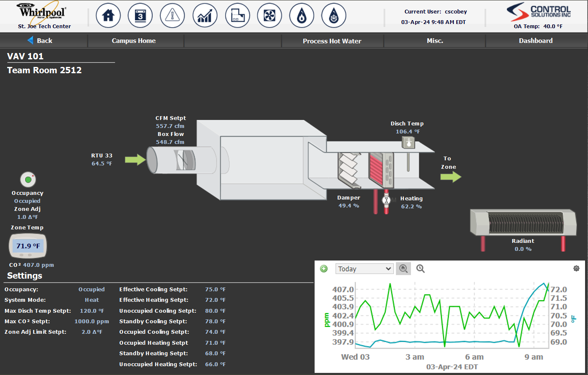Click the RTU 33 link label
Screen dimensions: 588x375
click(102, 156)
